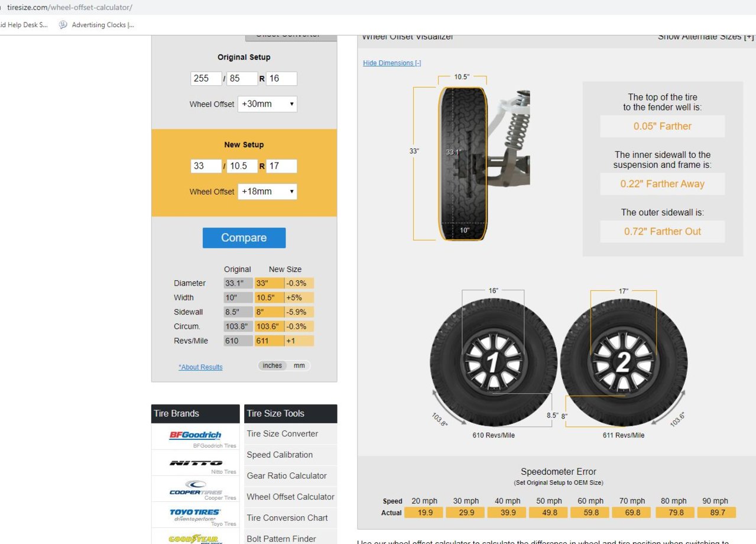Click the Tire Brands header
The image size is (756, 544).
pyautogui.click(x=196, y=414)
